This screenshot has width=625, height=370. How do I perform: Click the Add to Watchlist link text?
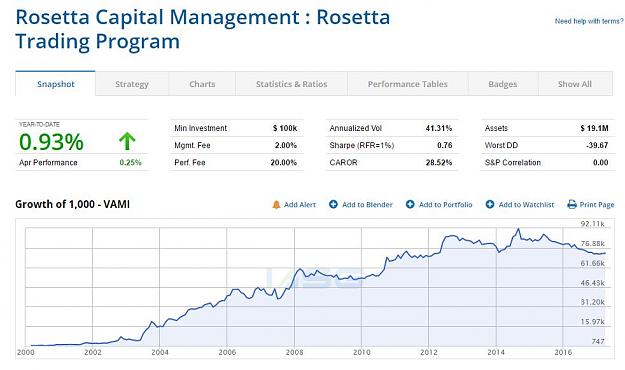526,205
